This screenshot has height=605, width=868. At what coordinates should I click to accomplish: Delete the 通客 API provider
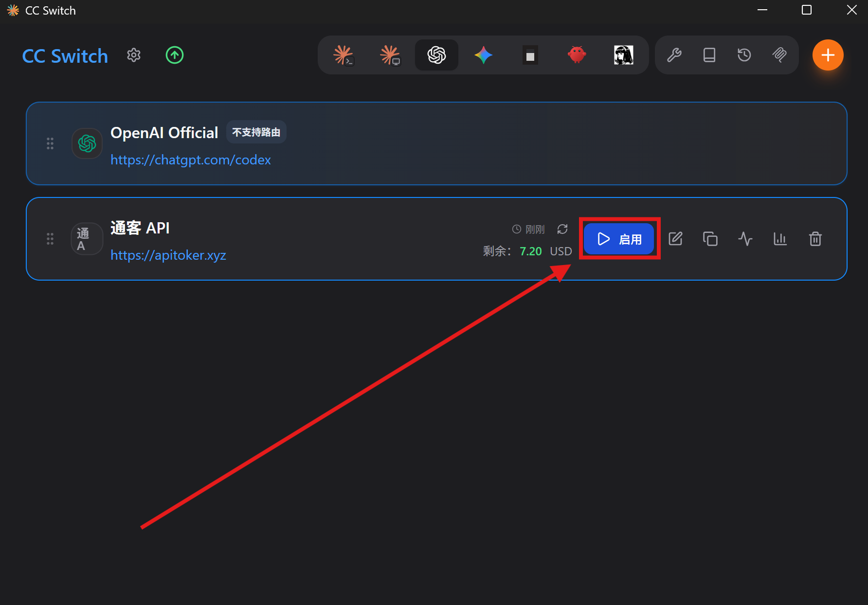point(815,239)
